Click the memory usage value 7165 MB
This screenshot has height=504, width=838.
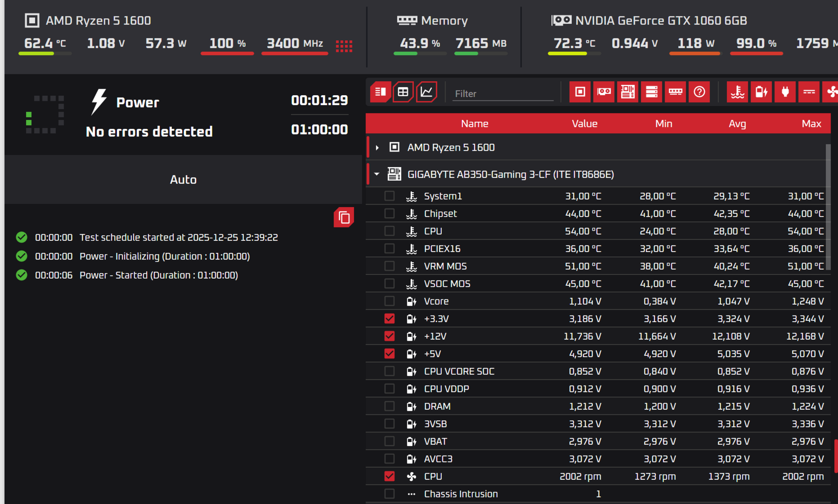tap(481, 43)
